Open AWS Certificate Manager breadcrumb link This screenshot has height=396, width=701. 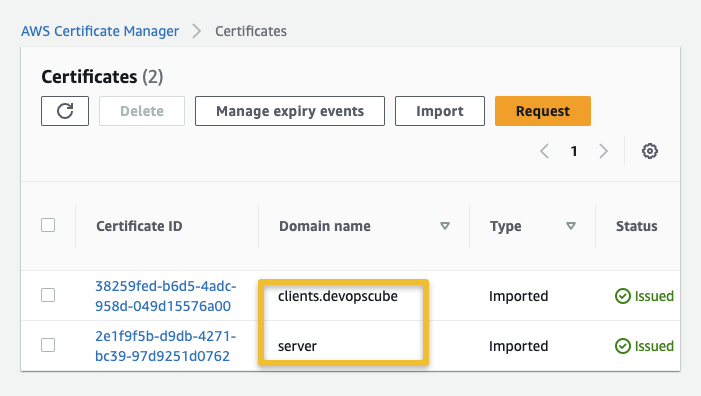pyautogui.click(x=100, y=31)
